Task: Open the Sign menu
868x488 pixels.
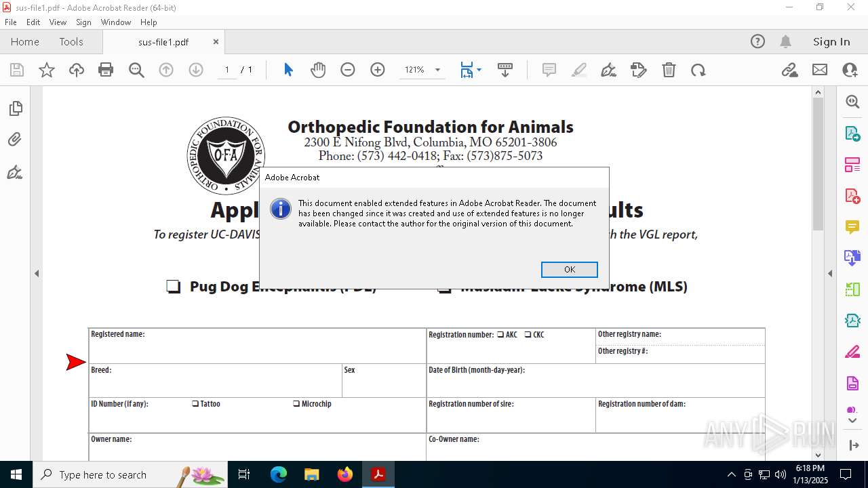Action: point(83,22)
